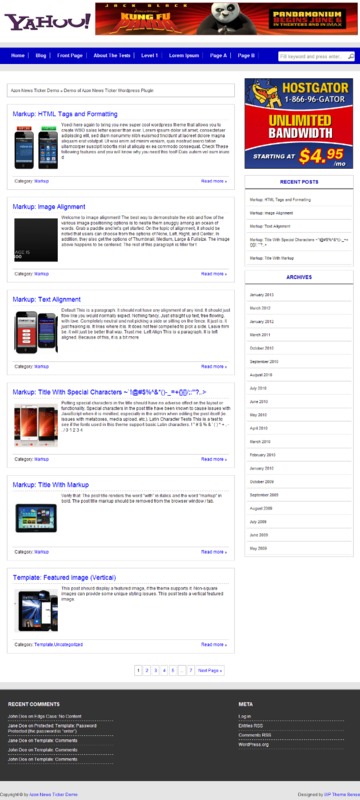360x800 pixels.
Task: Click dark thumbnail of Image Alignment post
Action: tap(36, 240)
